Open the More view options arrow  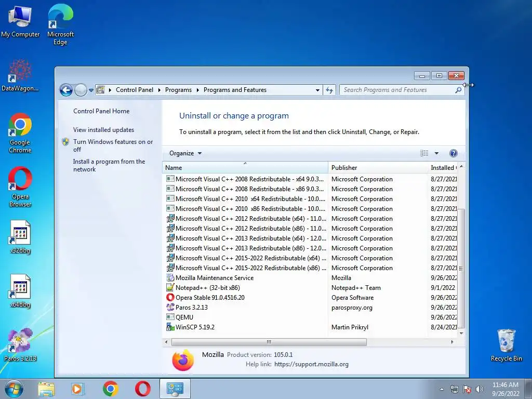tap(436, 153)
